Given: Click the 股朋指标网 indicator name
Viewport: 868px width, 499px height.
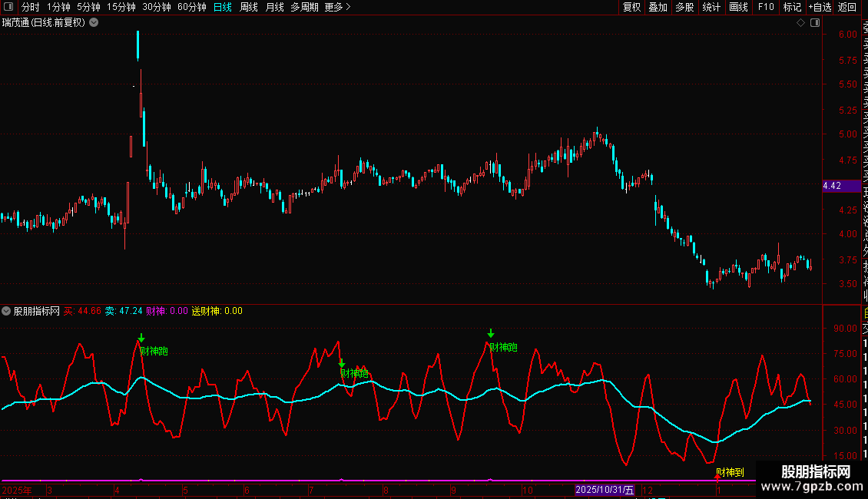Looking at the screenshot, I should point(37,311).
